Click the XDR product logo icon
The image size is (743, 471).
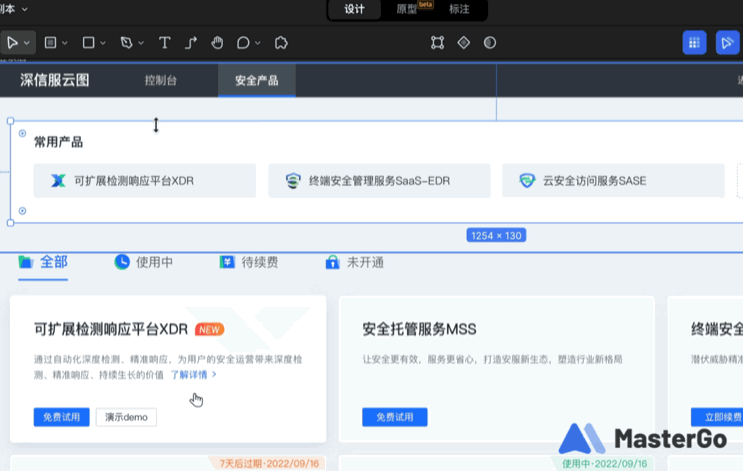[58, 181]
